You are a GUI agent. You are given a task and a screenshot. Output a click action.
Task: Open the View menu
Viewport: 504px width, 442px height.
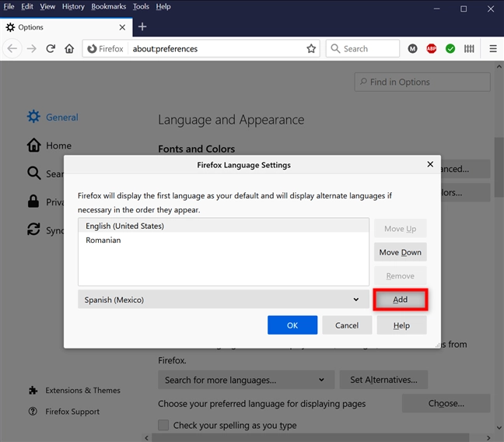tap(47, 6)
